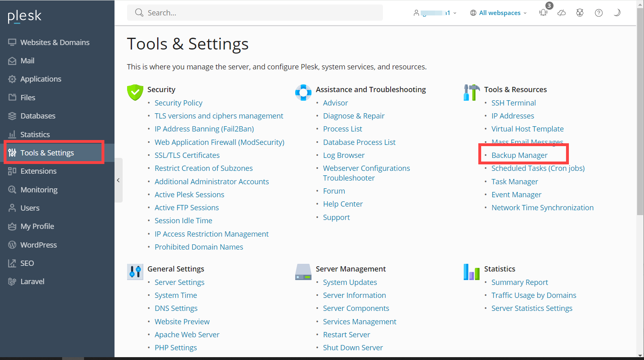
Task: Click the General Settings sliders icon
Action: 135,272
